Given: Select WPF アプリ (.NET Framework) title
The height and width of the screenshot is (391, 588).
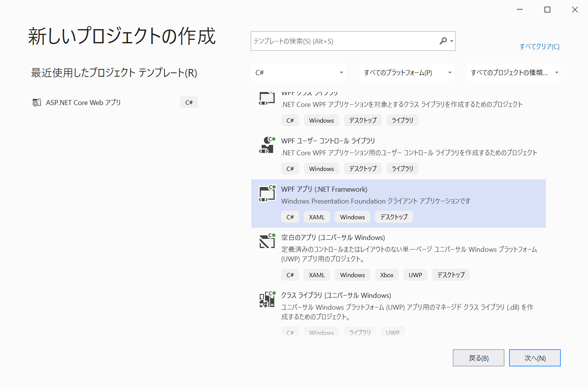Looking at the screenshot, I should click(324, 189).
